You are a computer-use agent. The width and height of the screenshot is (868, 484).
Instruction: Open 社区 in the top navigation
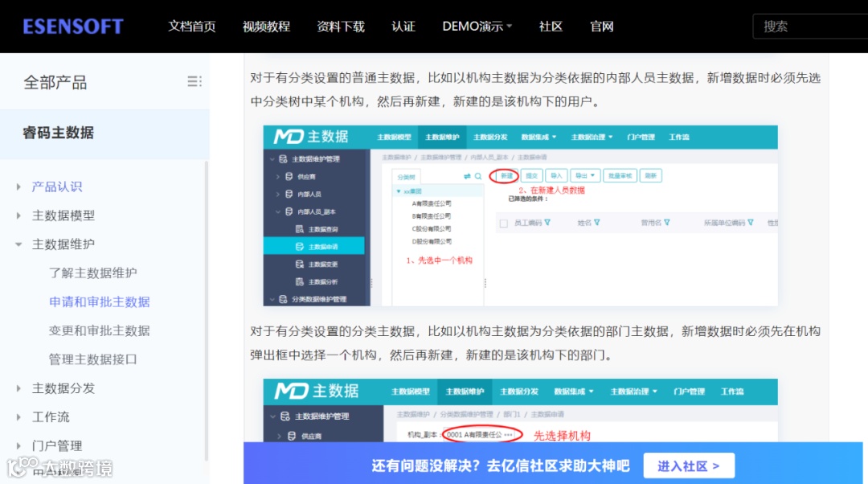pyautogui.click(x=551, y=27)
